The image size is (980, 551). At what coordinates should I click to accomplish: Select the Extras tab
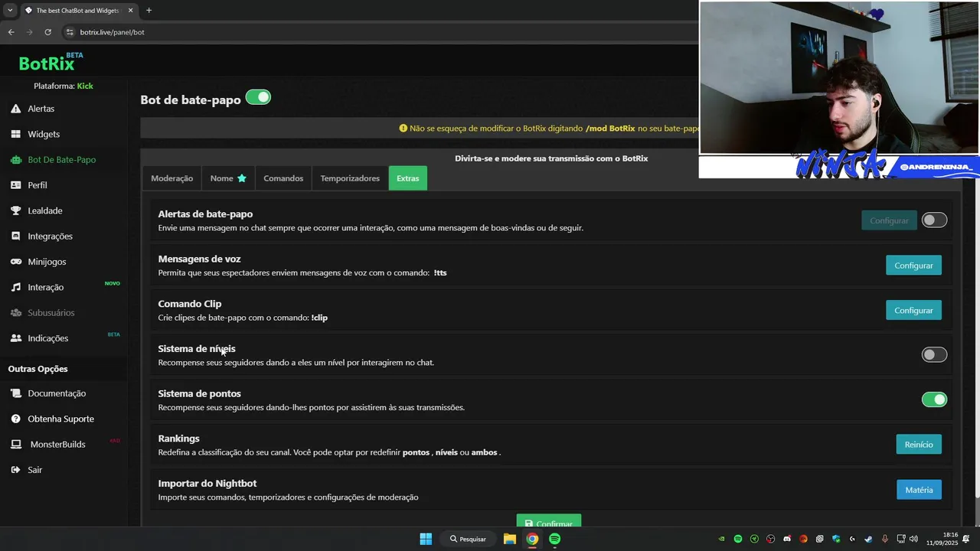tap(408, 178)
